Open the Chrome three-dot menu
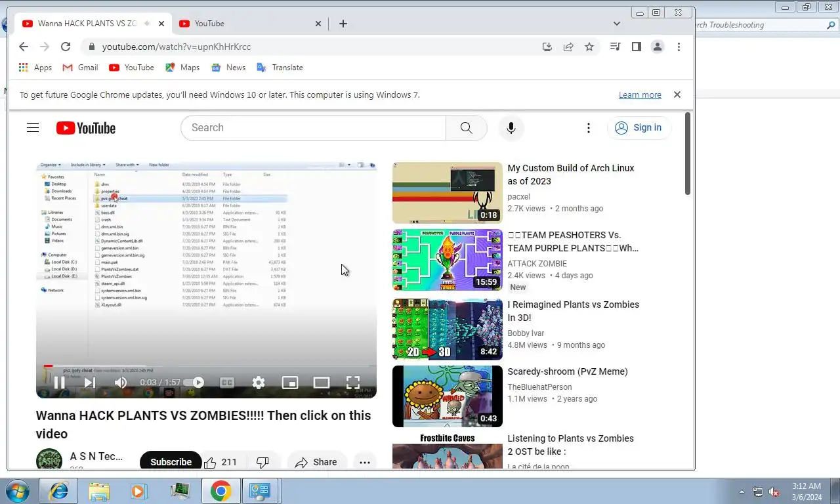The image size is (840, 504). point(679,47)
